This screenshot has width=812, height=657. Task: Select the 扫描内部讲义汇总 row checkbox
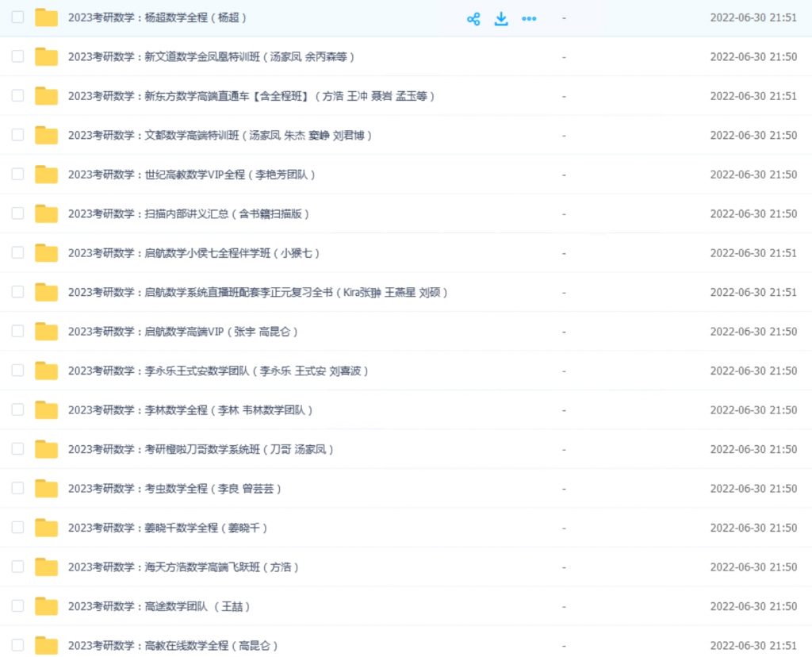point(17,213)
